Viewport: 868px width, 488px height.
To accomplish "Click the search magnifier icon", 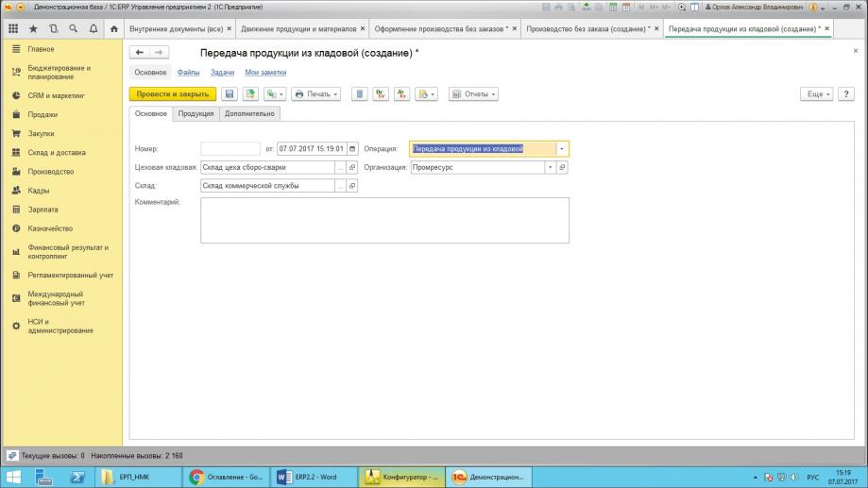I will click(x=73, y=29).
